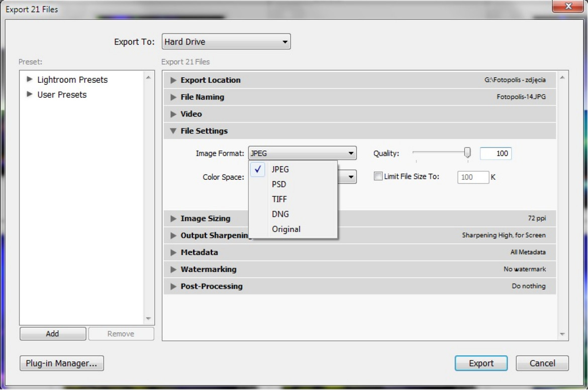Choose DNG in format list
This screenshot has width=588, height=390.
tap(293, 214)
